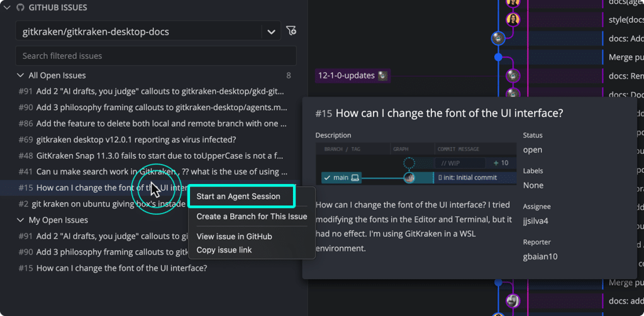Select the dashed WIP circle node in preview
644x316 pixels.
click(x=409, y=163)
